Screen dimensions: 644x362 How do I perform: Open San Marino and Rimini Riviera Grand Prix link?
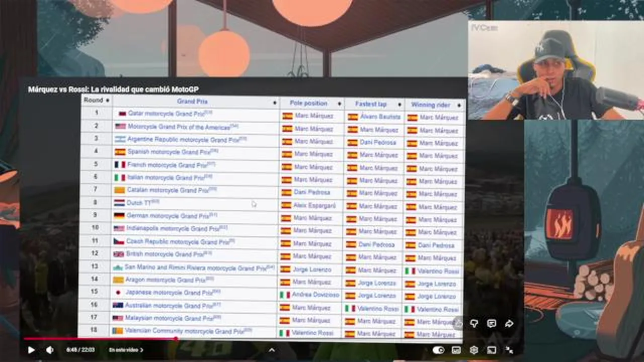[195, 268]
